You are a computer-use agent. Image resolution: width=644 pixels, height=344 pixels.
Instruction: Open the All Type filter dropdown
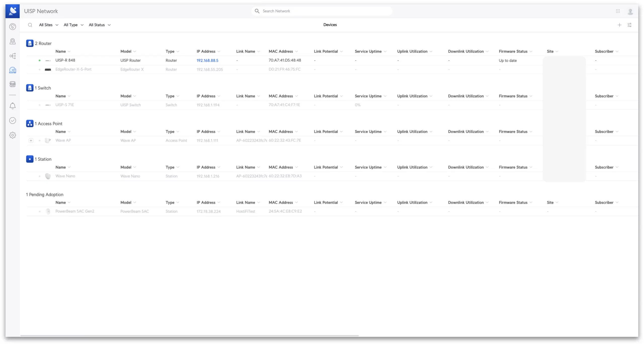pyautogui.click(x=73, y=25)
